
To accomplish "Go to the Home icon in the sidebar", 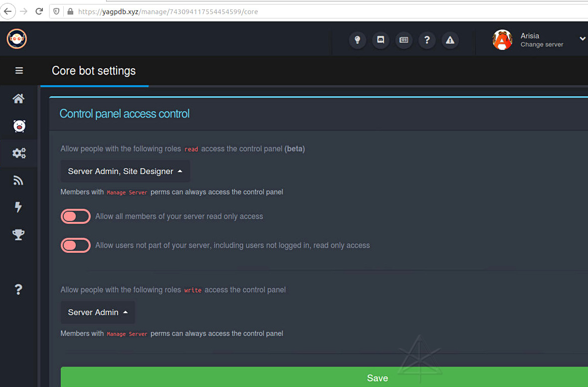I will (18, 99).
